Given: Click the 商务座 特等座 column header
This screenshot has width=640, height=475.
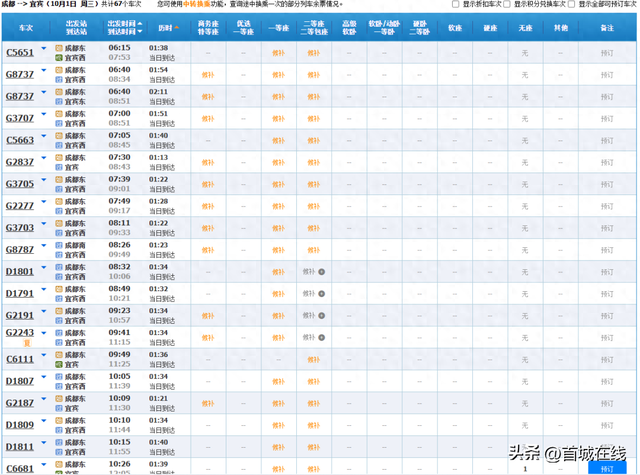Looking at the screenshot, I should (208, 28).
